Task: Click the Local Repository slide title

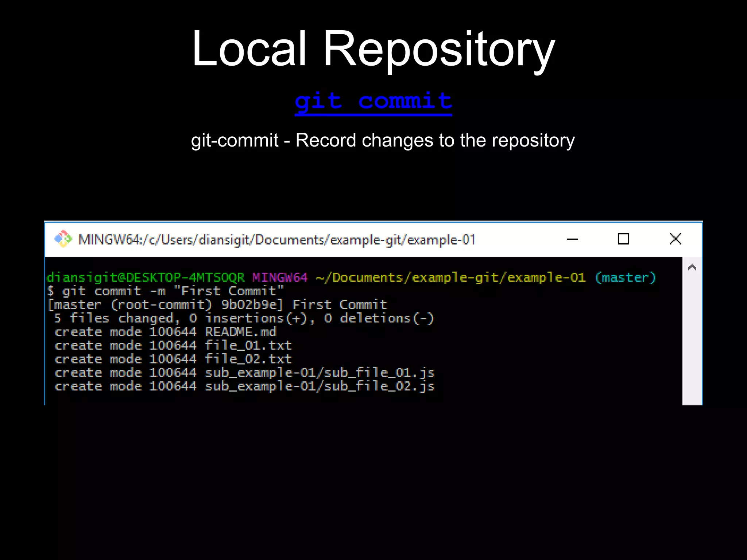Action: (373, 48)
